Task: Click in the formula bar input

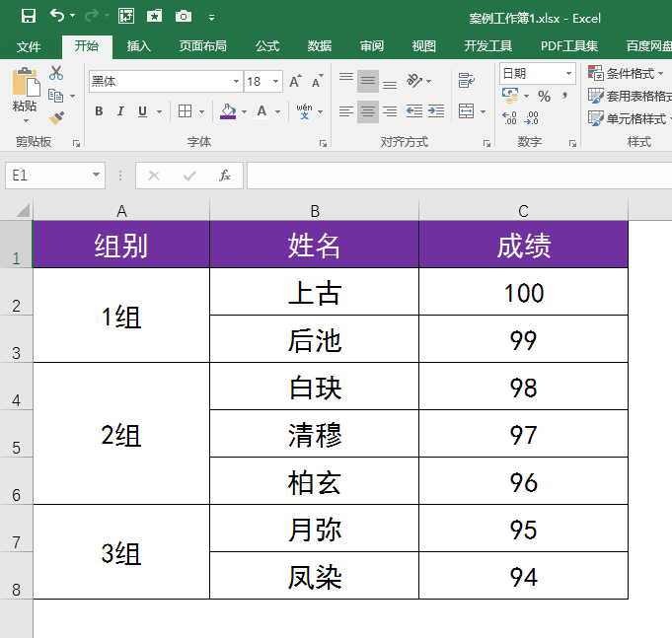Action: point(459,176)
